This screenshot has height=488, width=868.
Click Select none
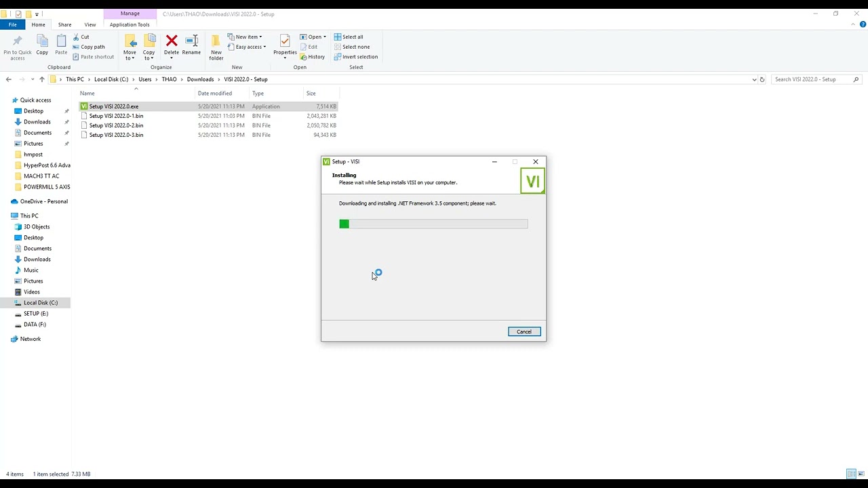click(352, 47)
